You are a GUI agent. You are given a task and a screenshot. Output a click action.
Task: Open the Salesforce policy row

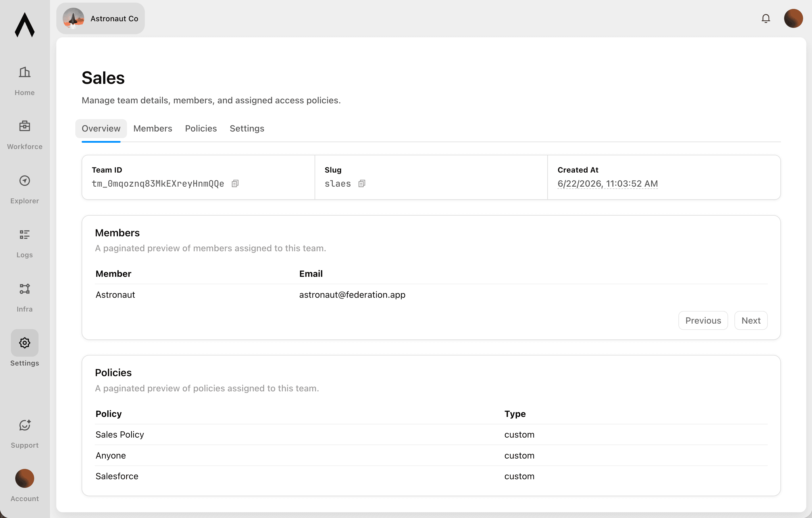[431, 476]
